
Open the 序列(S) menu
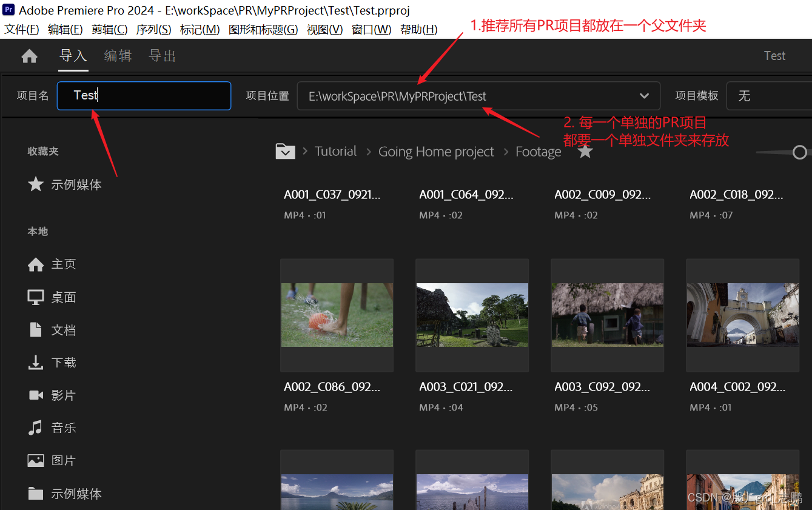coord(154,30)
